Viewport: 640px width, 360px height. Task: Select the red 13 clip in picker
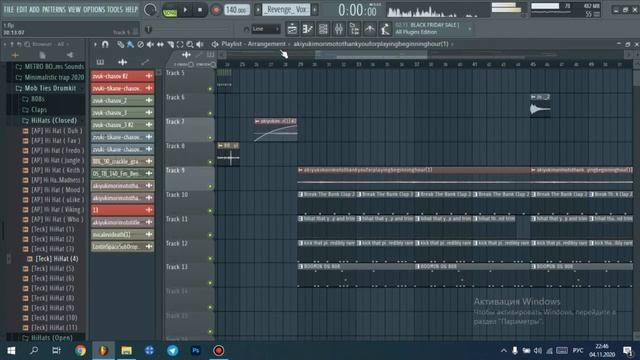[x=122, y=210]
